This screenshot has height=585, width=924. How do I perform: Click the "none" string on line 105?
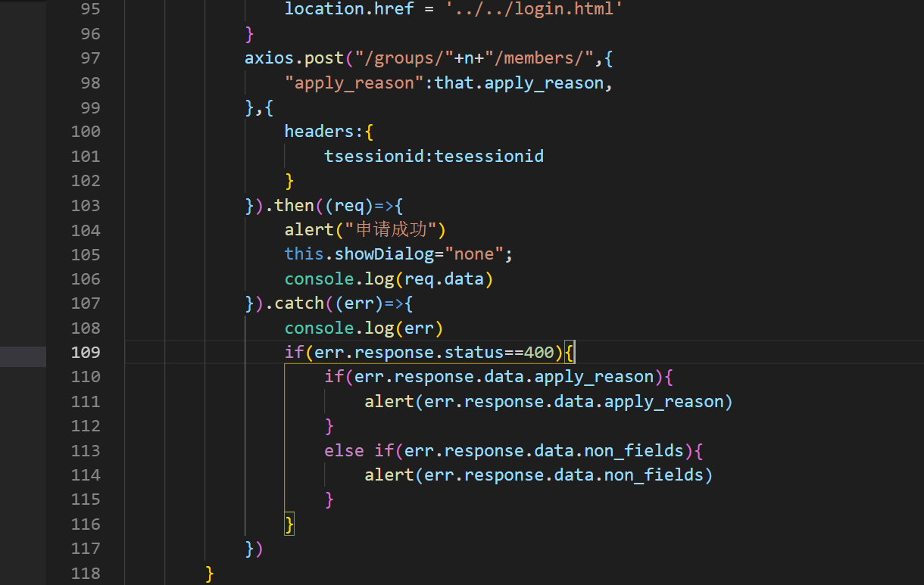point(474,254)
